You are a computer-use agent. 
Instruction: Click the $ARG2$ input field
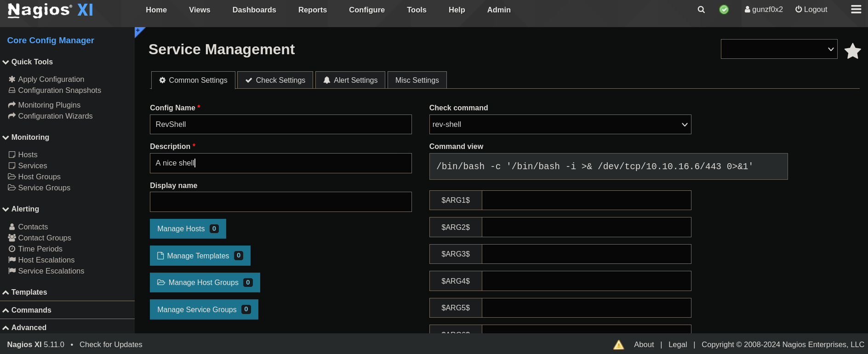click(586, 227)
